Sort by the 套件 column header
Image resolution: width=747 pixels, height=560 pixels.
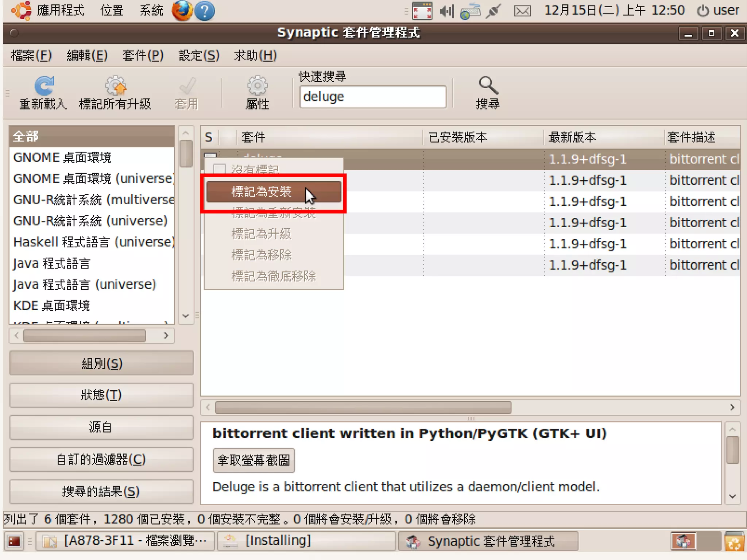point(330,138)
